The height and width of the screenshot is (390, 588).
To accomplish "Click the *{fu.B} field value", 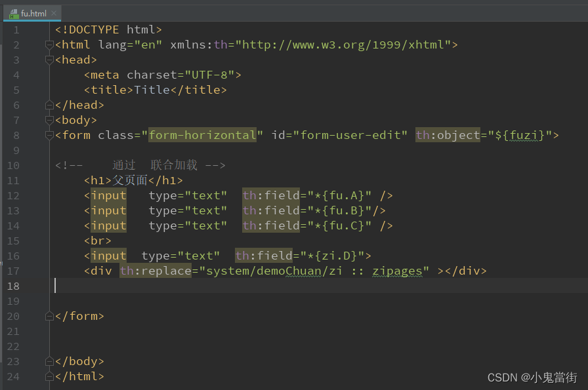I will point(339,210).
